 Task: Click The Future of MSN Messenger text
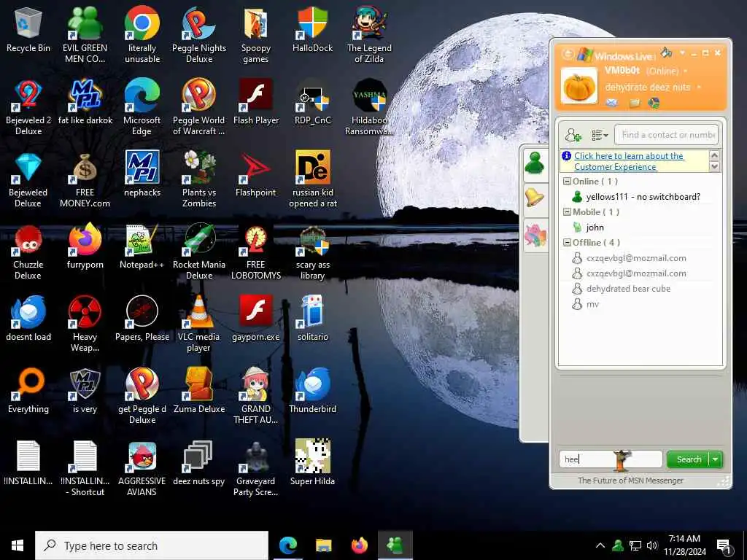[x=630, y=481]
